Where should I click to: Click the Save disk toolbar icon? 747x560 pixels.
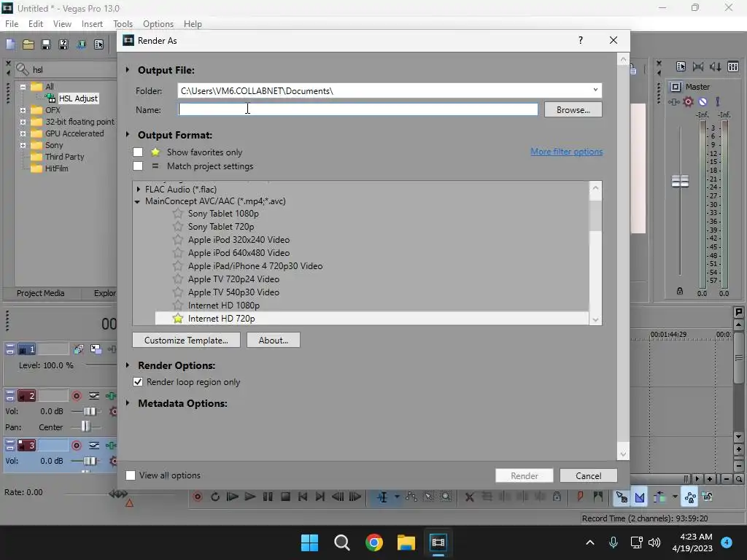click(x=46, y=44)
